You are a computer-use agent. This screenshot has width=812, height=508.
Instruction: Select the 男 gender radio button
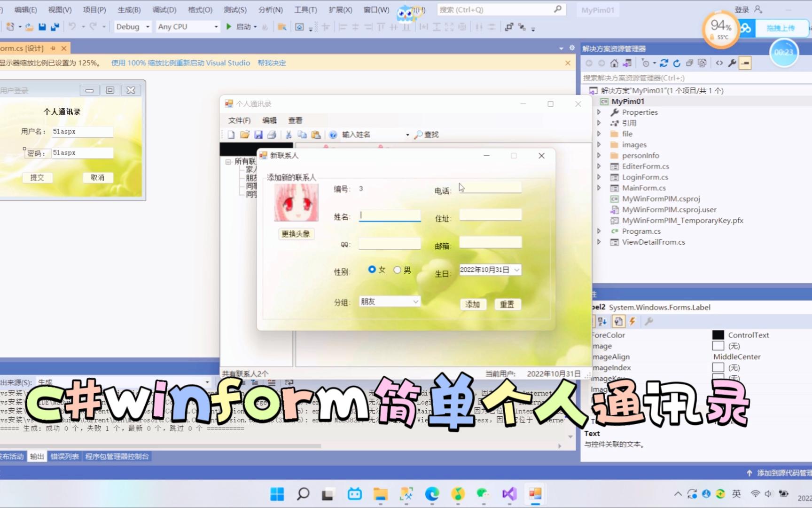[x=398, y=270]
